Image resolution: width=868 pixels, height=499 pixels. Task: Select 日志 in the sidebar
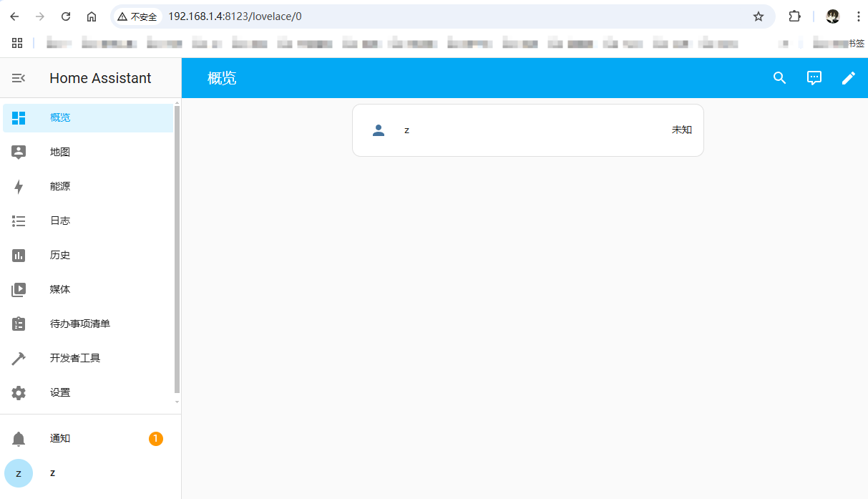pyautogui.click(x=60, y=221)
